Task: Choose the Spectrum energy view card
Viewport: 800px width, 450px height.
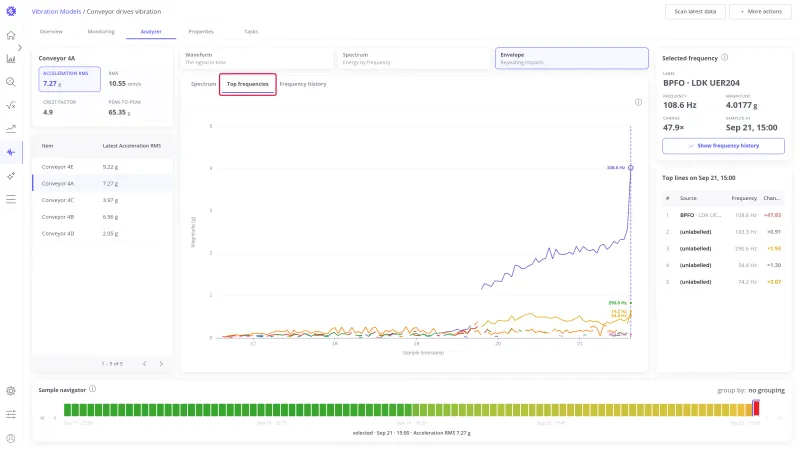Action: point(414,58)
